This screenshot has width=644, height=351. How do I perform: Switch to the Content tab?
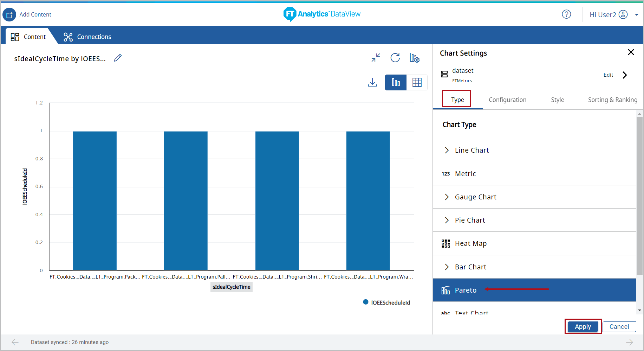tap(29, 37)
